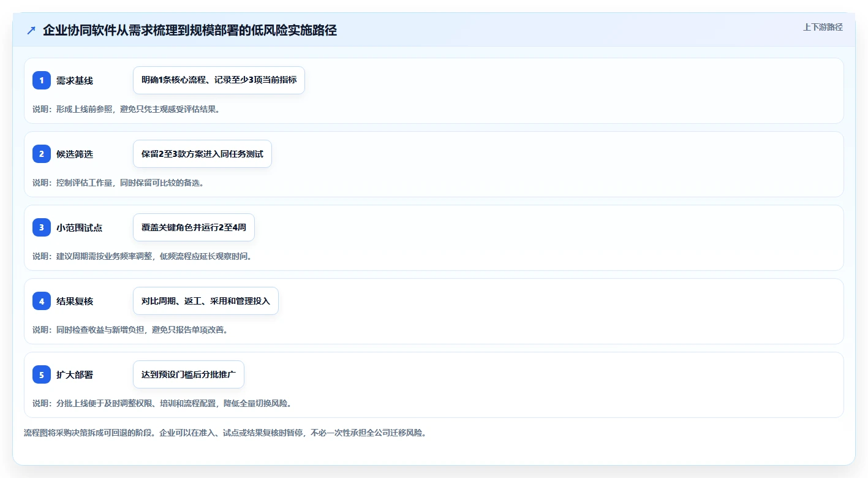
Task: Click the footer paragraph starting 流程图将采购决策
Action: 225,433
